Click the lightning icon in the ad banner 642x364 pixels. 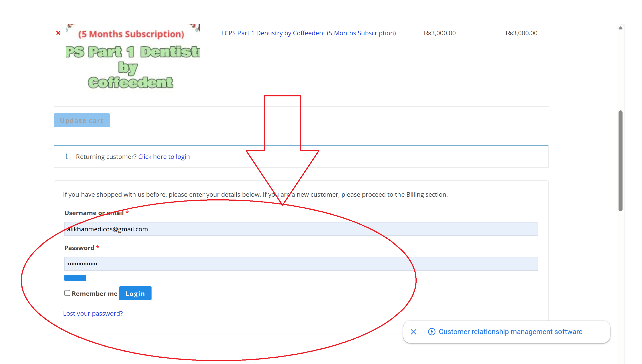click(x=431, y=332)
